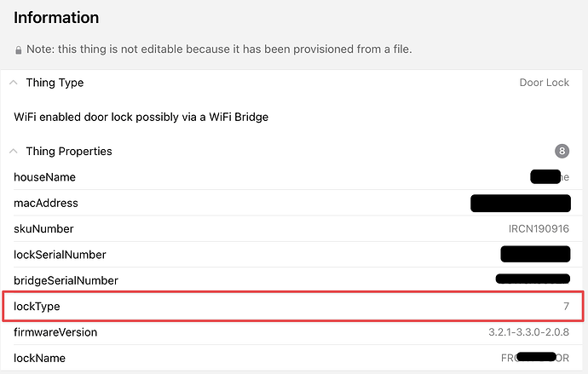This screenshot has height=374, width=588.
Task: Click the bridgeSerialNumber property label
Action: 66,280
